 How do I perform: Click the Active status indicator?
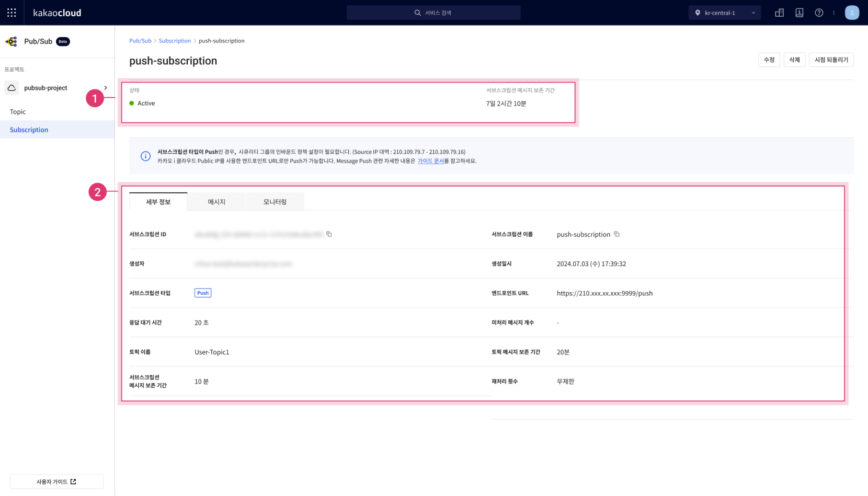(x=142, y=103)
